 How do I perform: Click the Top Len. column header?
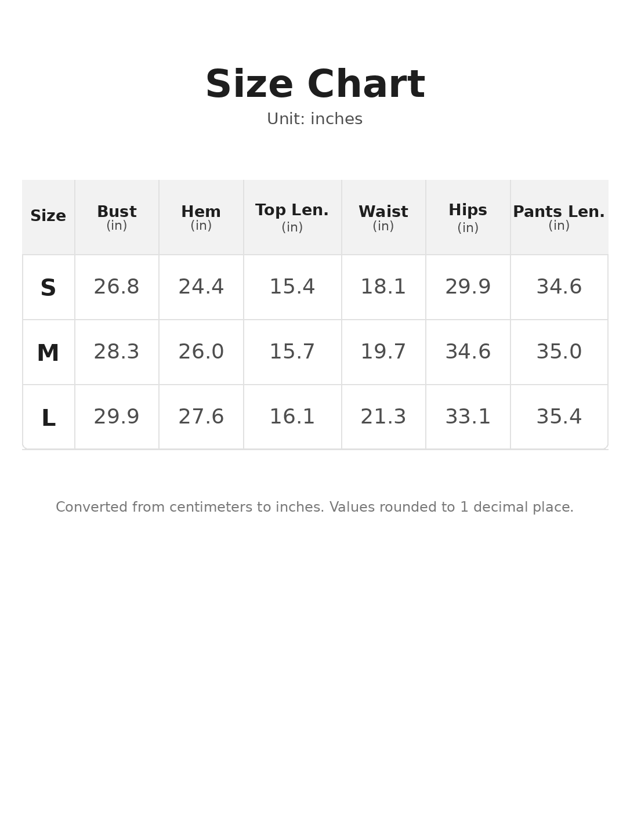coord(292,218)
